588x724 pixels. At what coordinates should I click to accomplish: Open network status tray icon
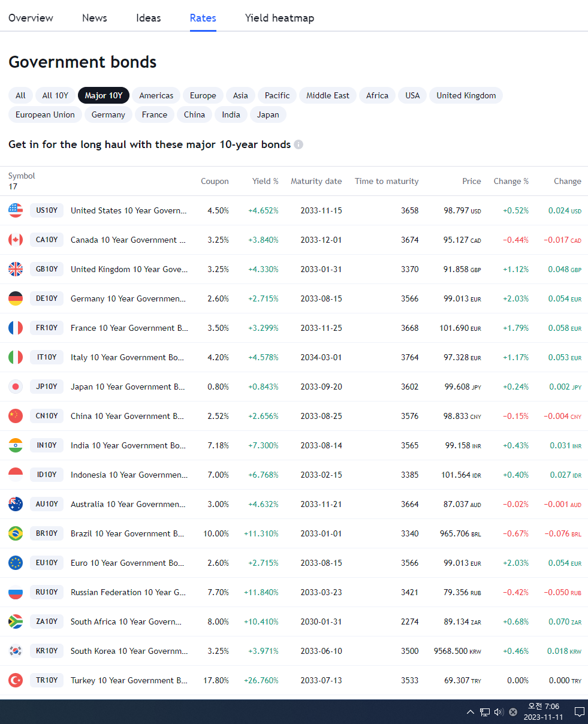[x=485, y=712]
